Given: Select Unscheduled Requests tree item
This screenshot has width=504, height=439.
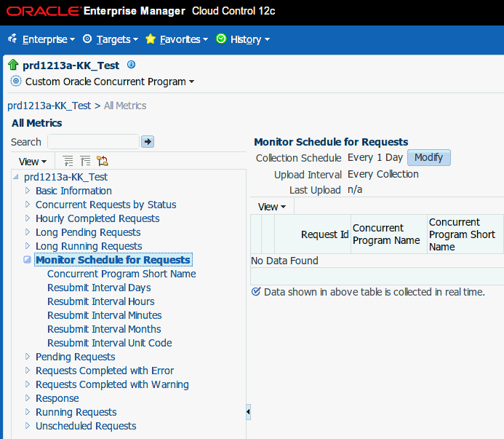Looking at the screenshot, I should click(86, 426).
